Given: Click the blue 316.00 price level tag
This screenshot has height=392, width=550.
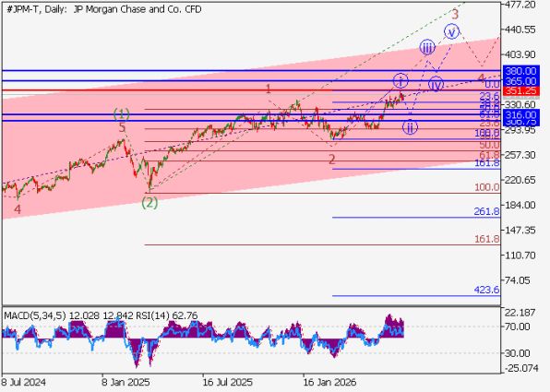Looking at the screenshot, I should click(520, 114).
